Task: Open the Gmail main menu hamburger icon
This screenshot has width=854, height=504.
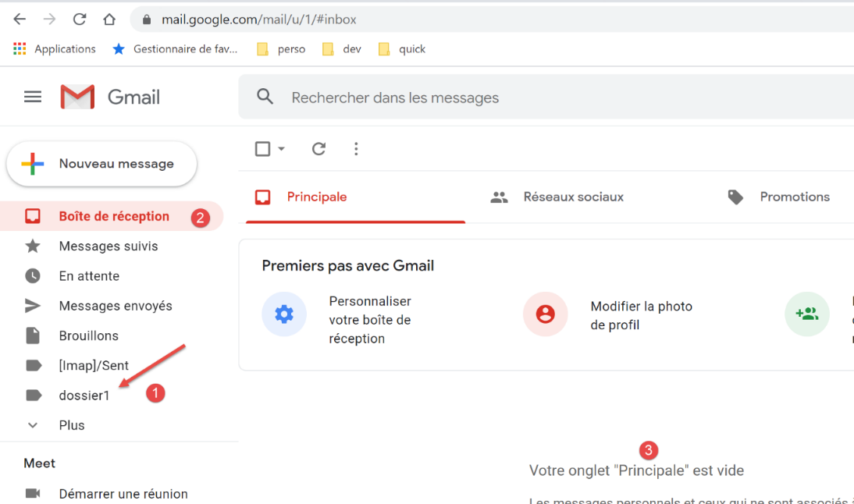Action: [x=33, y=97]
